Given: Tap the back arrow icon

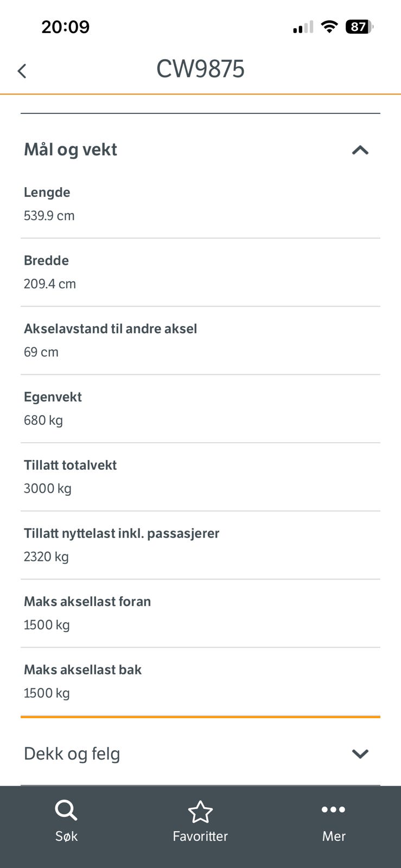Looking at the screenshot, I should click(x=22, y=71).
